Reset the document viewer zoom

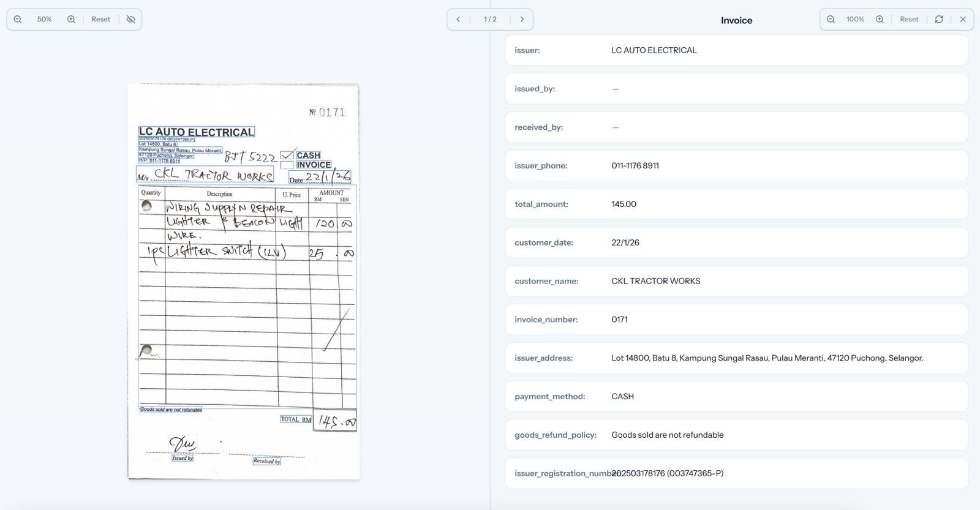click(100, 19)
